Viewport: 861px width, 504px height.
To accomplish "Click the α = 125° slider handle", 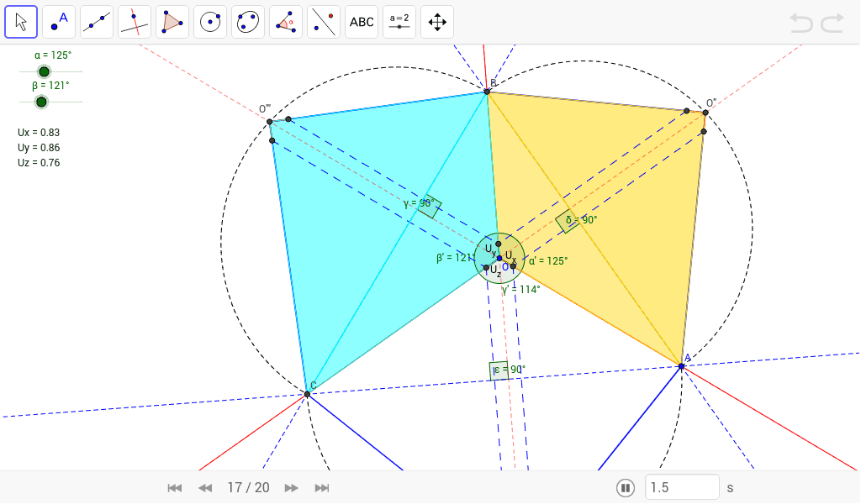I will [44, 71].
